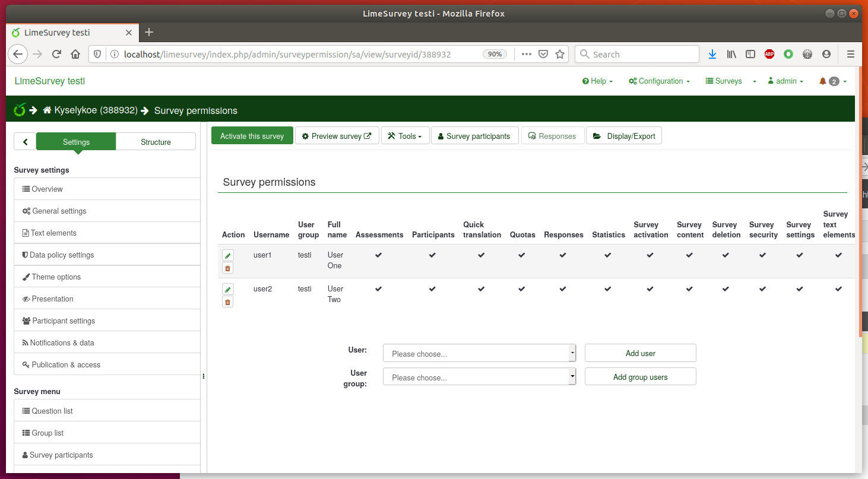Viewport: 868px width, 479px height.
Task: Click the edit pencil icon for user1
Action: 227,255
